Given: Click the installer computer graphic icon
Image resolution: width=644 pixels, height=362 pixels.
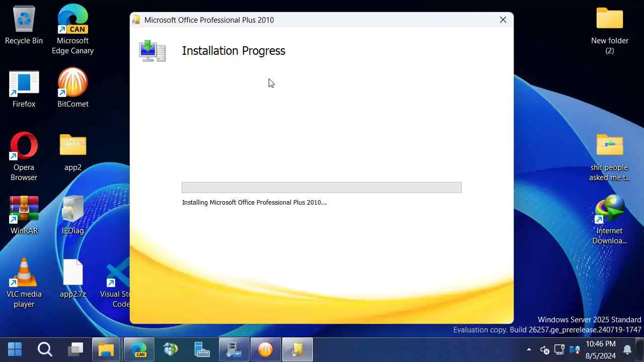Looking at the screenshot, I should (x=152, y=51).
